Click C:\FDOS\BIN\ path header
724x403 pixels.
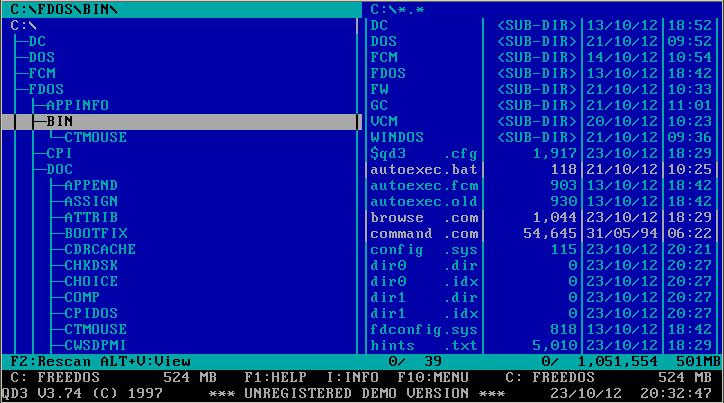(x=64, y=9)
